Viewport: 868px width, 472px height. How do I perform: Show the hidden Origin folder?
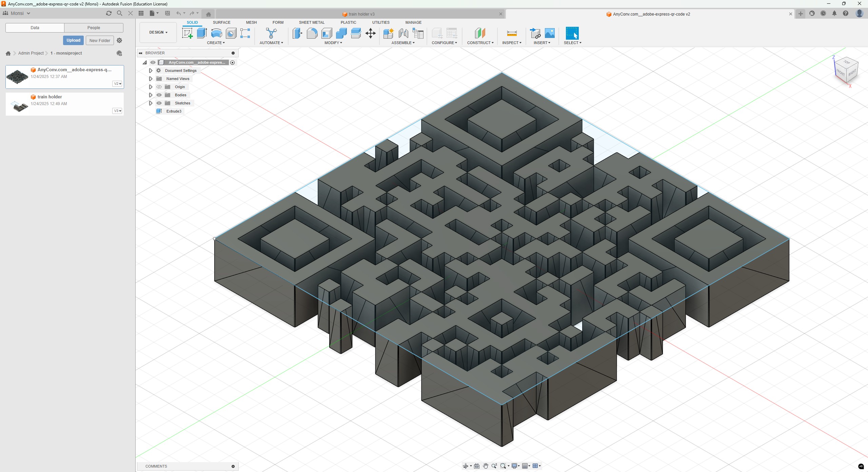159,87
